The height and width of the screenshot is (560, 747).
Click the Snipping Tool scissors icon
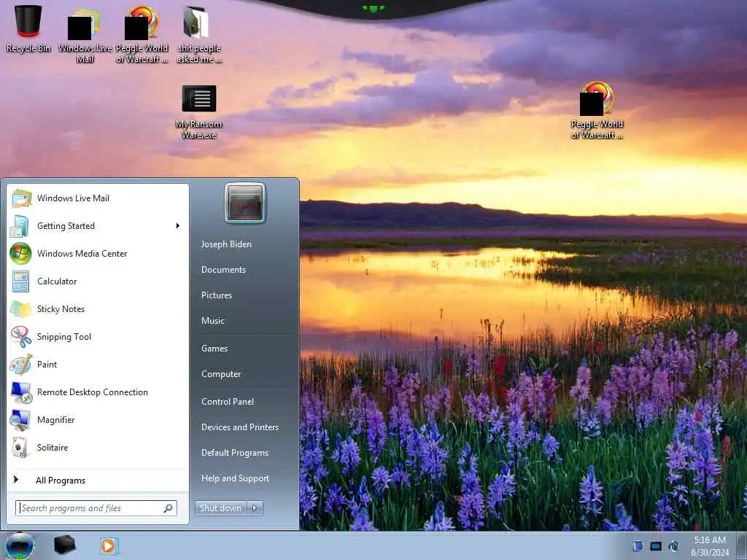(21, 337)
